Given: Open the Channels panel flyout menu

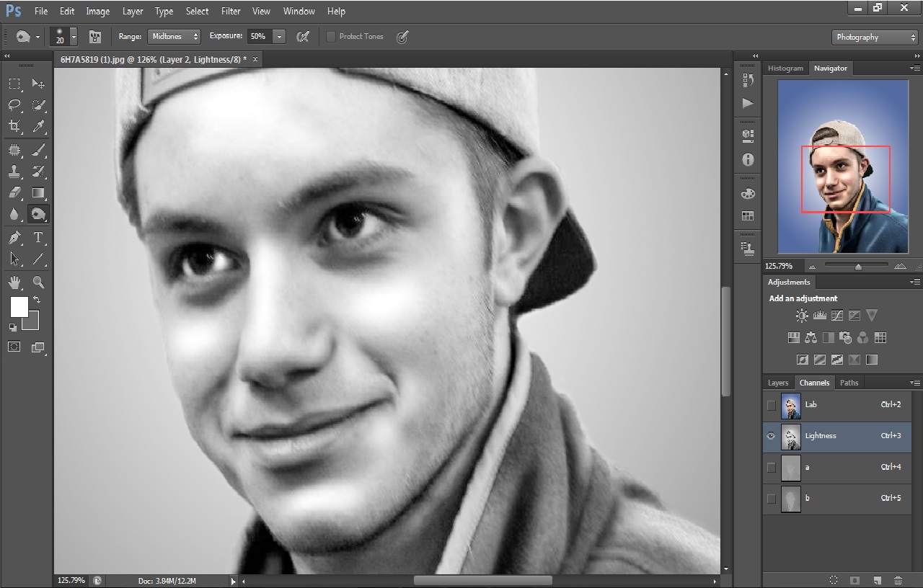Looking at the screenshot, I should [x=914, y=383].
